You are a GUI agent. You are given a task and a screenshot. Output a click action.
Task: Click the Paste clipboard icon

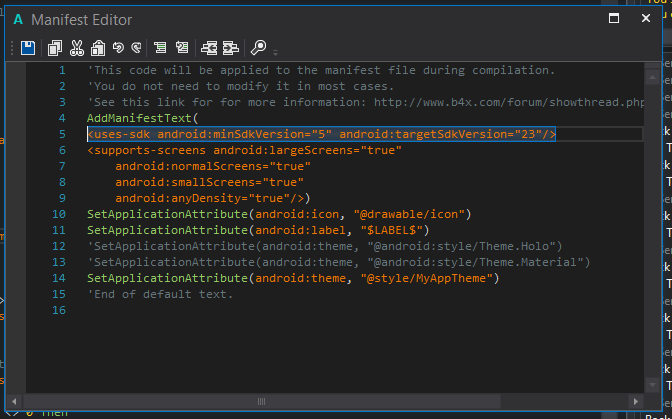click(98, 48)
